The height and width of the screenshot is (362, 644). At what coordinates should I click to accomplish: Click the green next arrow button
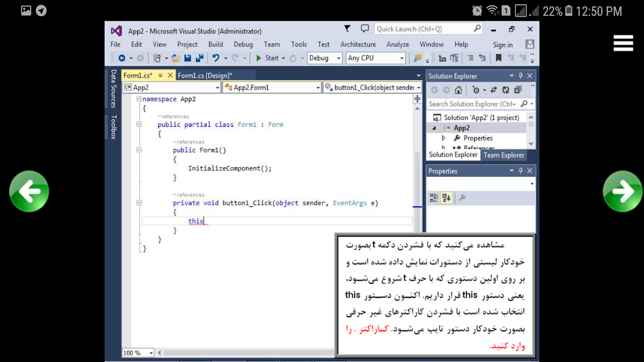point(622,191)
